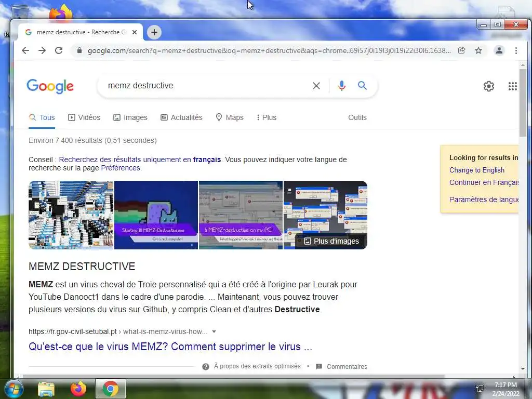Go to Google home via the logo

point(50,86)
